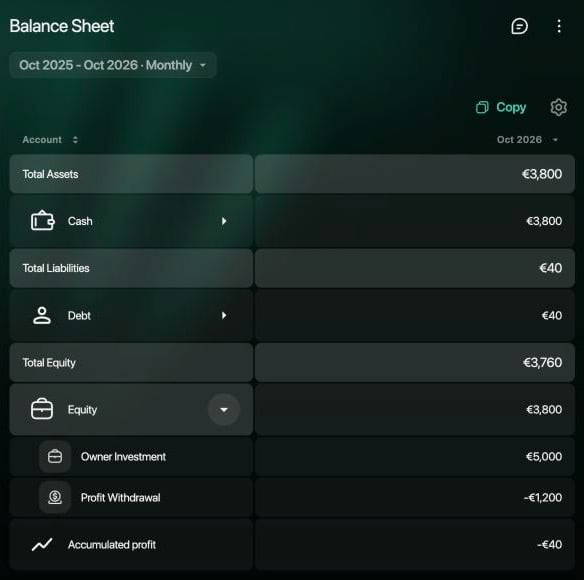Click the Total Liabilities value €40
Screen dimensions: 584x580
(550, 268)
